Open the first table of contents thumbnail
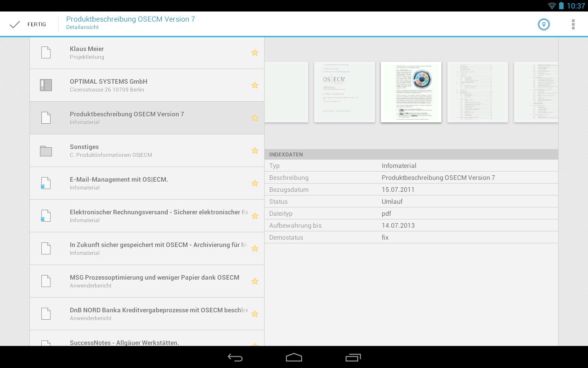 tap(478, 92)
